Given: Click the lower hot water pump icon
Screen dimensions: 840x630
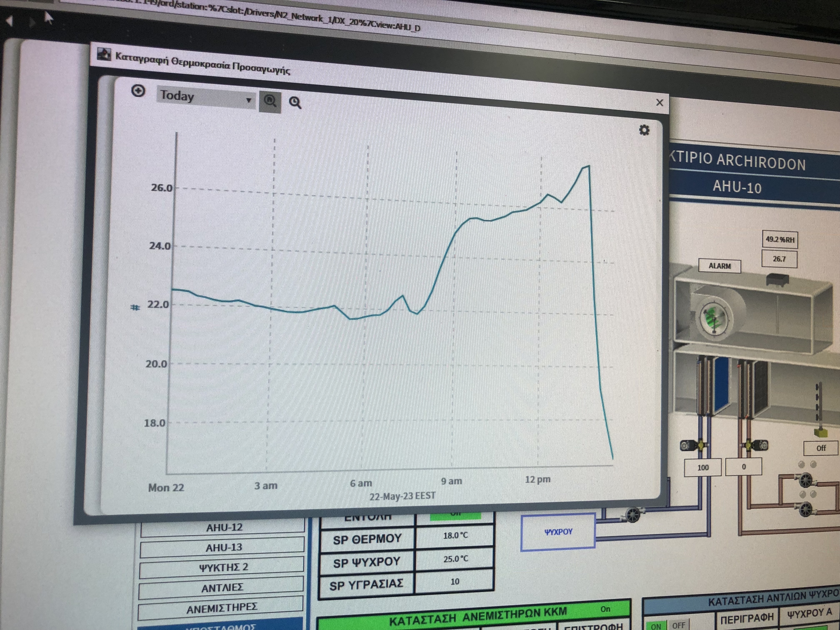Looking at the screenshot, I should point(805,509).
